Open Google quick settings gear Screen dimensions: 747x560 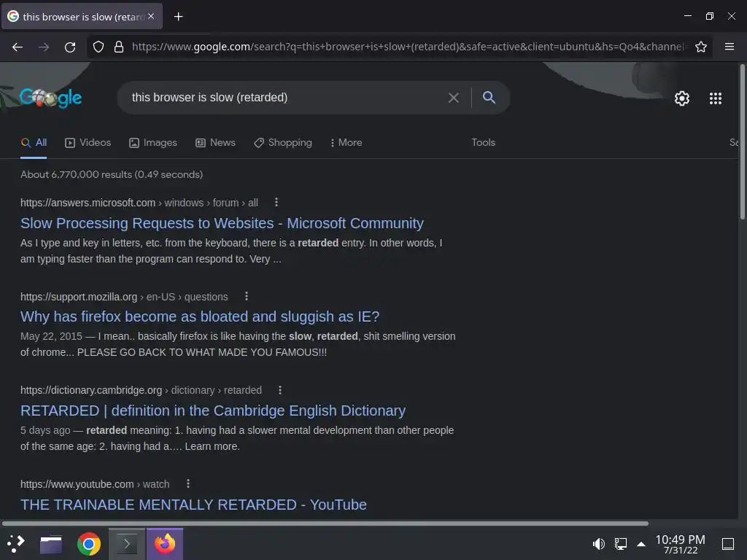[682, 98]
